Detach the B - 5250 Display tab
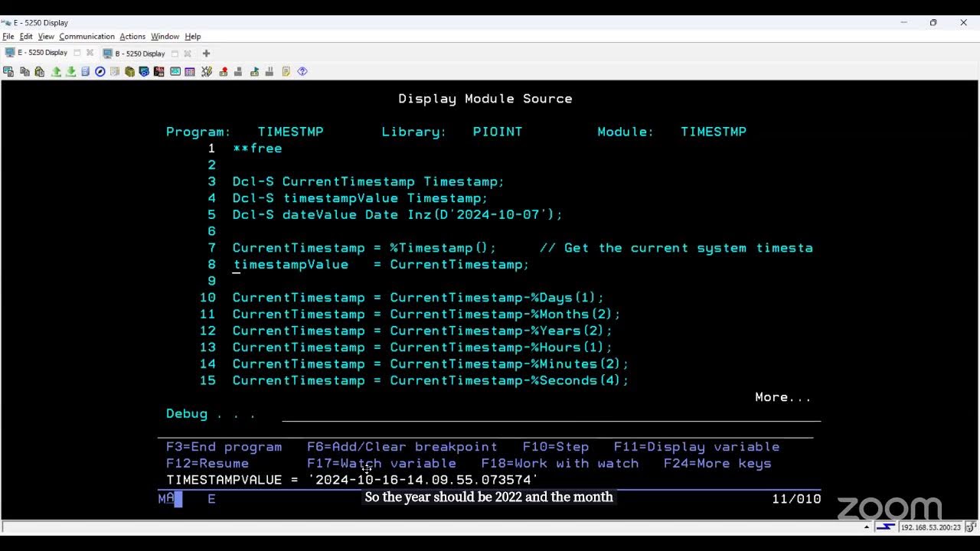 click(x=175, y=53)
